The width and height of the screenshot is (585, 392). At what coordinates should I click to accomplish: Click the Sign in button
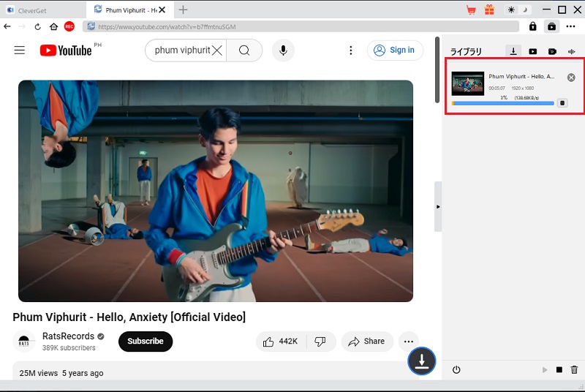[395, 50]
